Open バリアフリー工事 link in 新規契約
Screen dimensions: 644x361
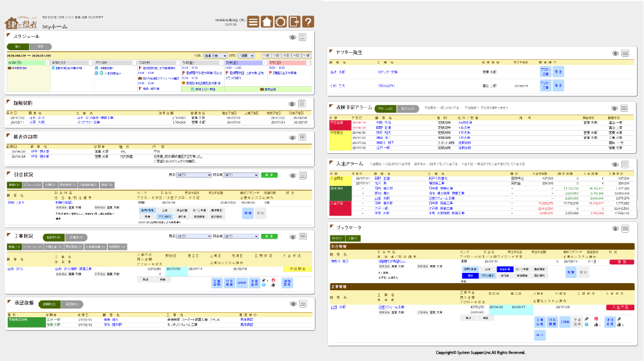(88, 122)
